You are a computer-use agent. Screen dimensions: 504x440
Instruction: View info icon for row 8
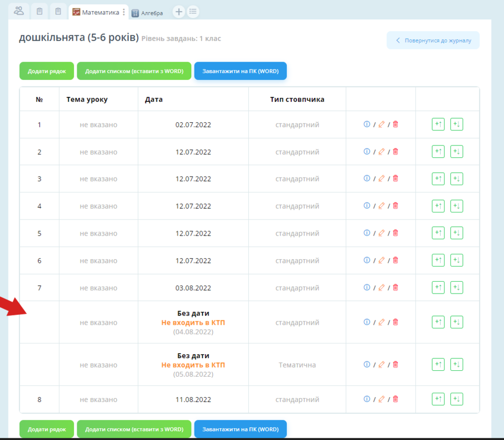coord(367,399)
